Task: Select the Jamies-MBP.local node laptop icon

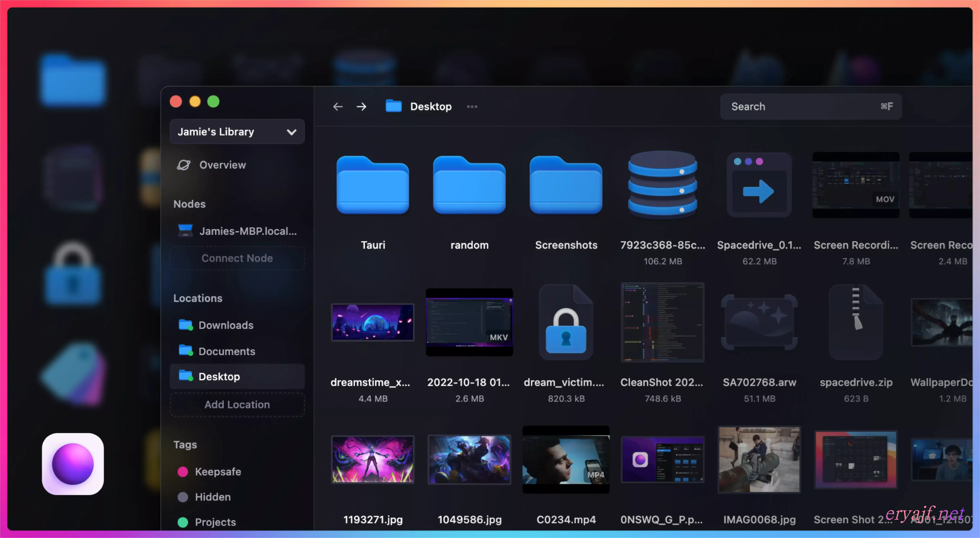Action: 185,231
